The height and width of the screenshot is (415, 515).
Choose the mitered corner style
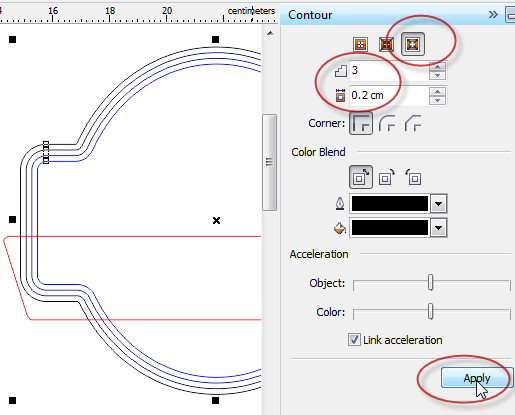coord(361,123)
